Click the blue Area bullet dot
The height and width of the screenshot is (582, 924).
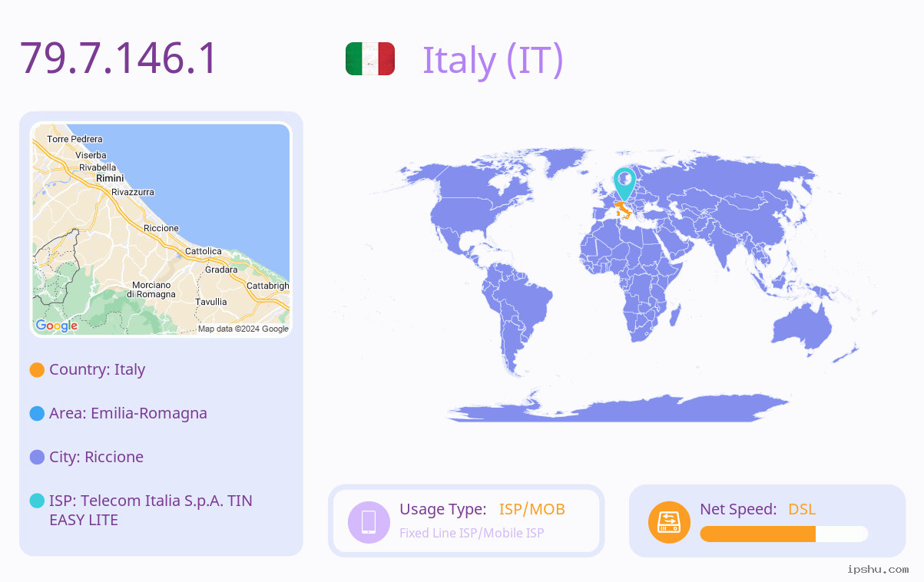[x=37, y=414]
